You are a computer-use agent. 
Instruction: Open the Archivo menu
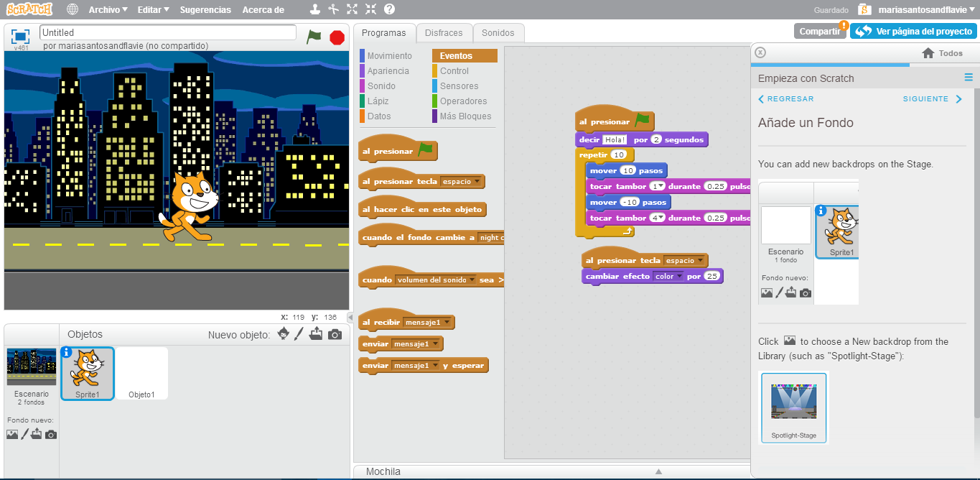(108, 10)
